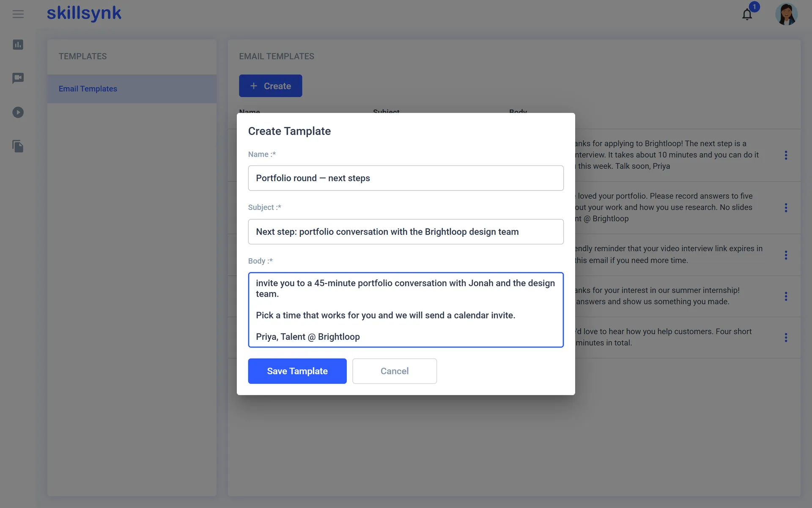The width and height of the screenshot is (812, 508).
Task: Click 'Pick a time that works' line in Body
Action: coord(385,315)
